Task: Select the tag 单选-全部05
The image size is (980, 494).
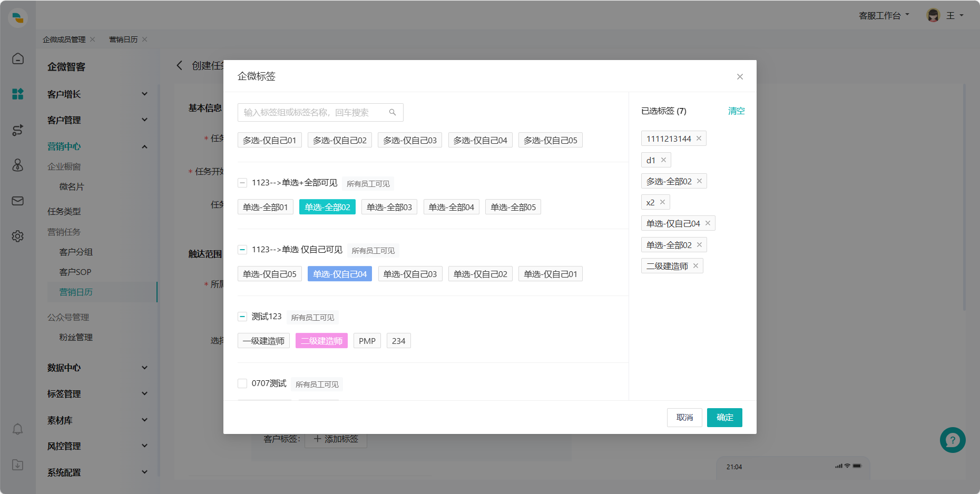Action: coord(513,207)
